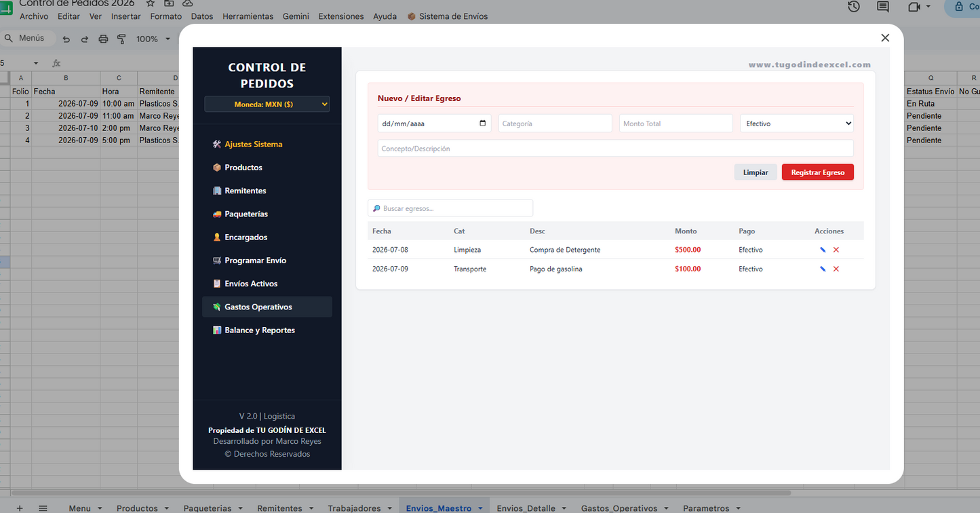The width and height of the screenshot is (980, 513).
Task: Click the undo arrow in toolbar
Action: pyautogui.click(x=66, y=39)
